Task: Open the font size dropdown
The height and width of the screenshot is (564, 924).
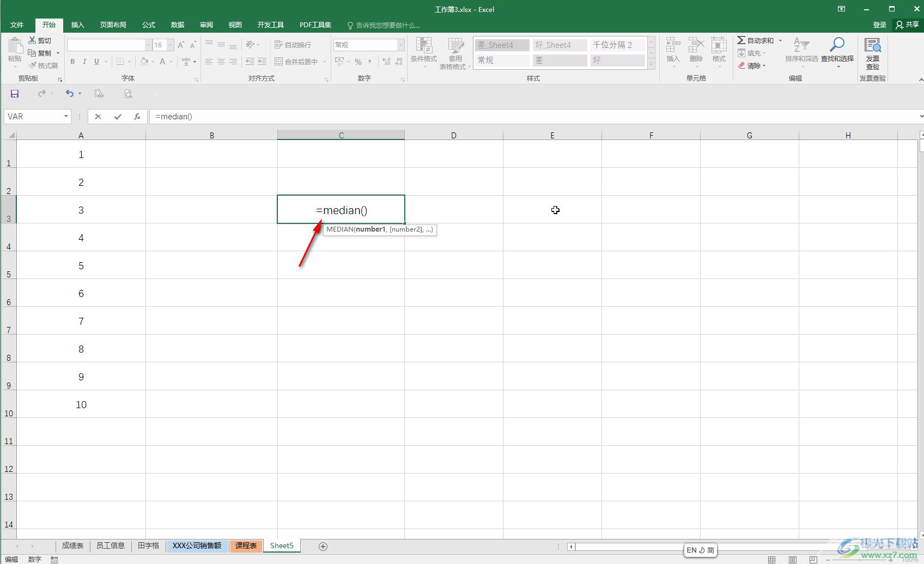Action: pos(171,45)
